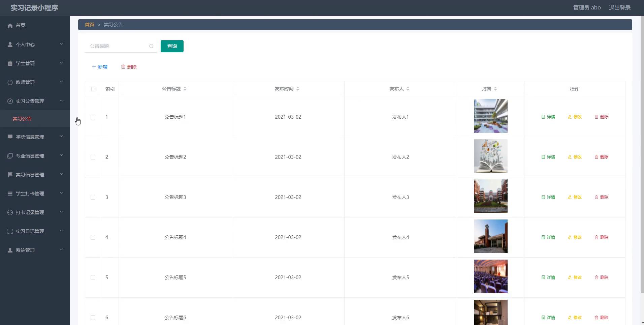
Task: Select the 学院信息管理 monitor icon
Action: 10,137
